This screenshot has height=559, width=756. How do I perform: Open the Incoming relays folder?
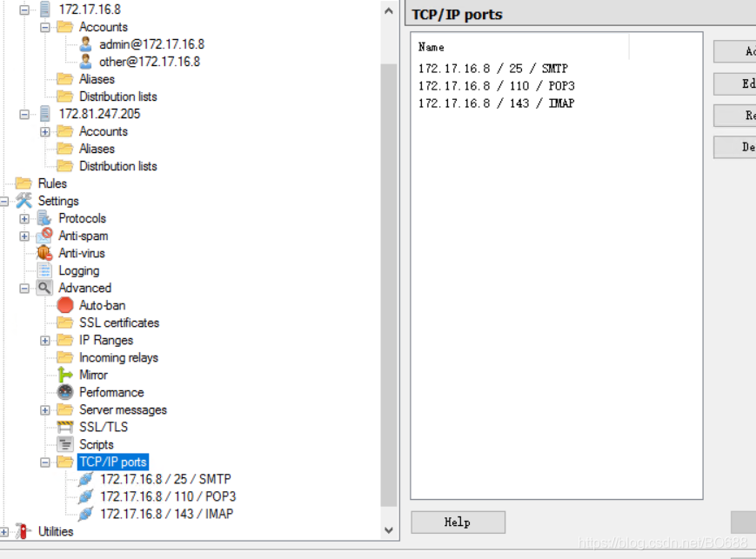117,357
